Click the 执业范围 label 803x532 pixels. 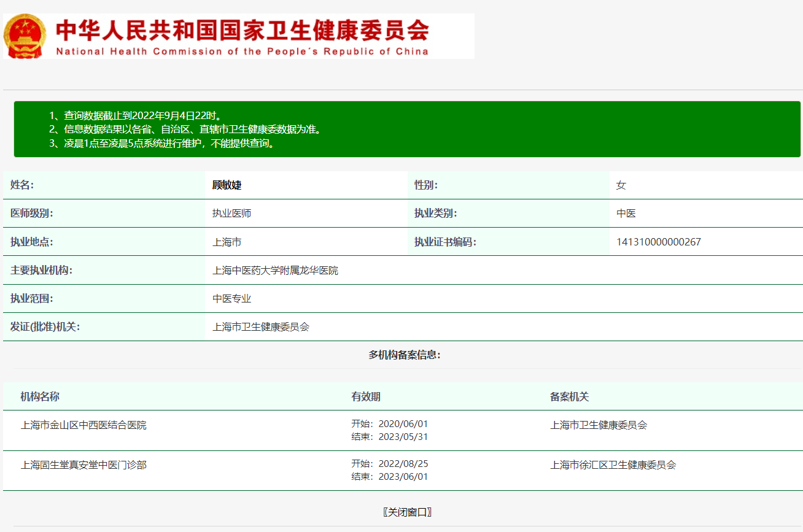click(32, 299)
